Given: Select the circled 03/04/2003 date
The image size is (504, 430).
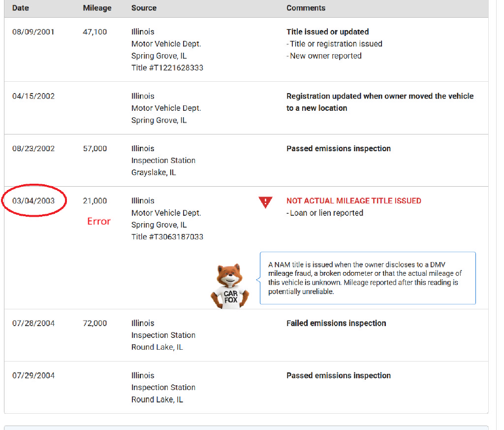Looking at the screenshot, I should pyautogui.click(x=33, y=200).
